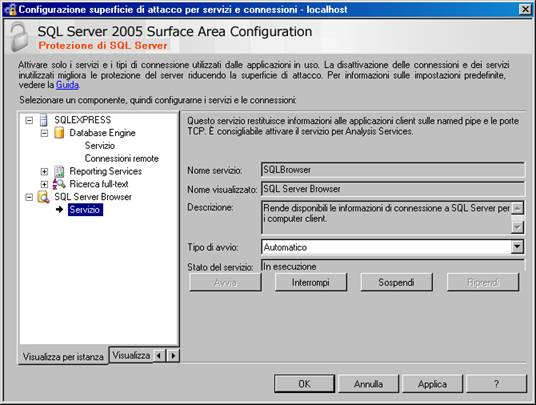Click the title bar lock icon

coord(11,10)
